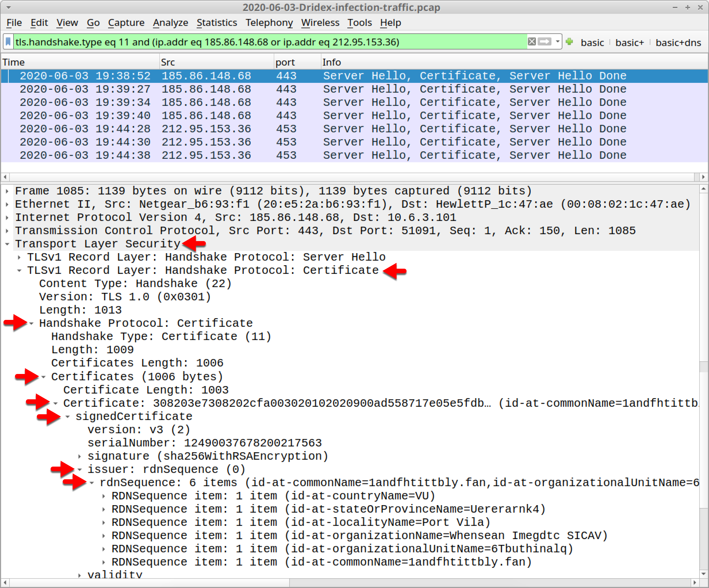Collapse the Transport Layer Security section
The height and width of the screenshot is (588, 709).
[x=7, y=243]
